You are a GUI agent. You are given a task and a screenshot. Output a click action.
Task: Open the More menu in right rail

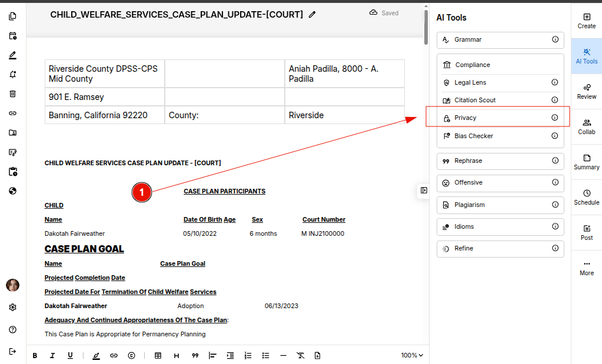tap(586, 268)
